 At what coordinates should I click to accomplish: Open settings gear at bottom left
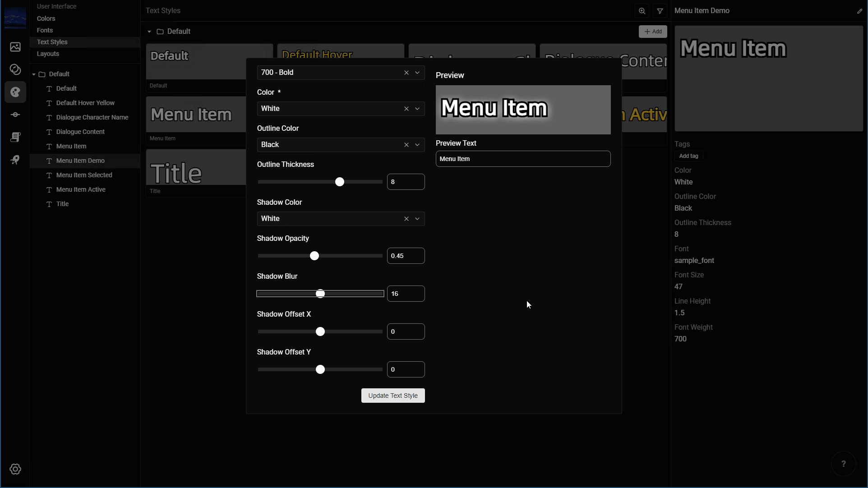click(x=15, y=469)
